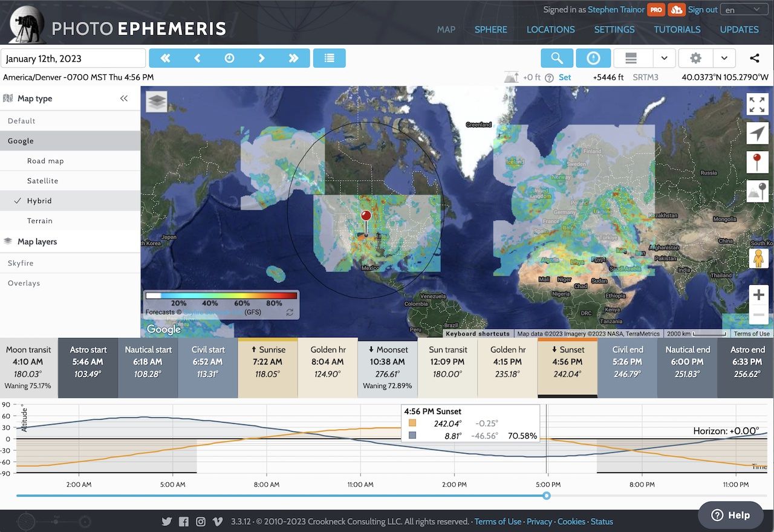Select the red pin drop tool on map
This screenshot has width=774, height=532.
[x=757, y=162]
